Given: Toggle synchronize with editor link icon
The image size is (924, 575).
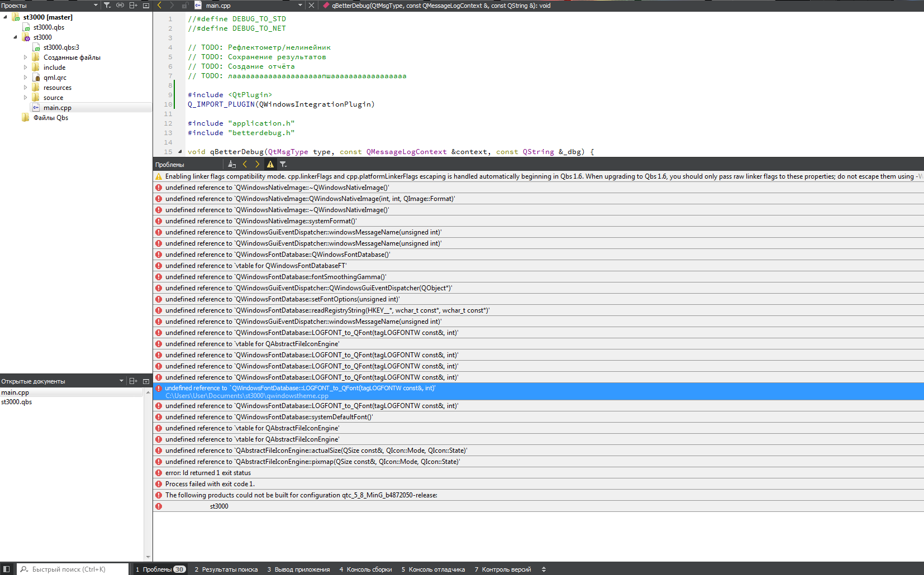Looking at the screenshot, I should pos(120,6).
